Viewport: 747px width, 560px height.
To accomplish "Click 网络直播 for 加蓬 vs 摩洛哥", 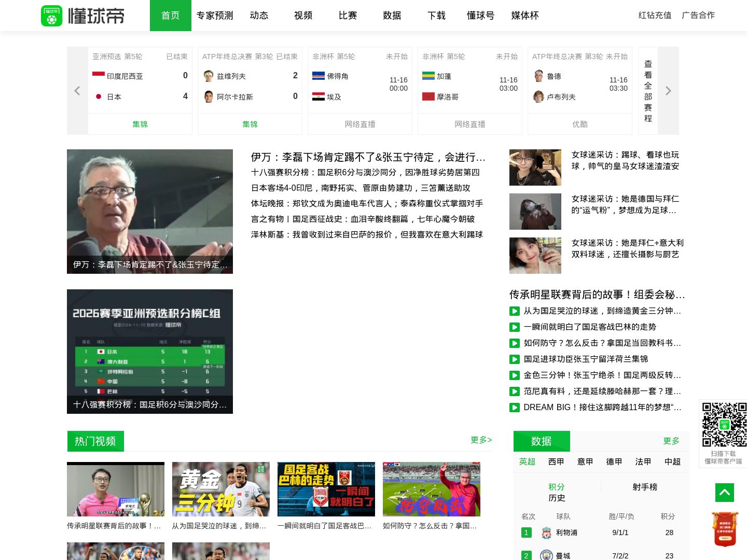I will pos(470,124).
